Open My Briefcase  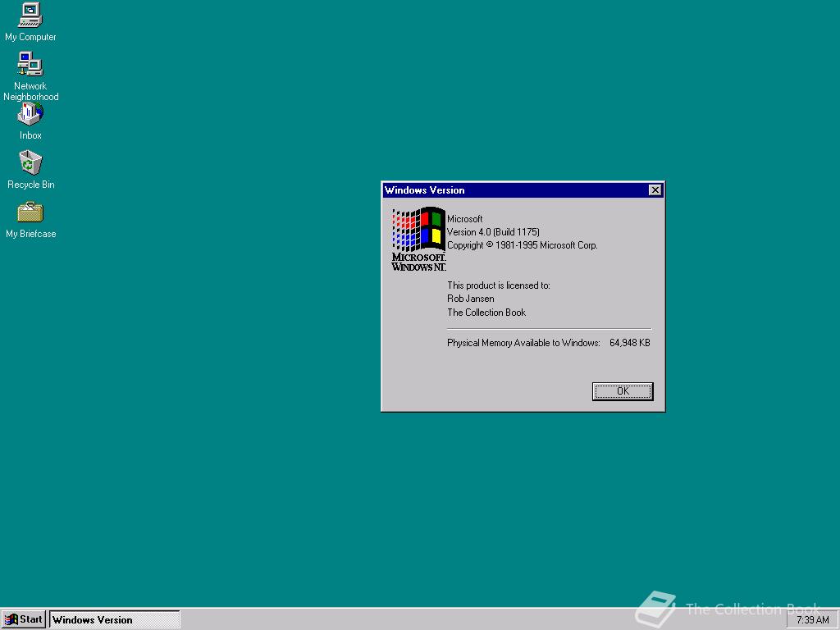pyautogui.click(x=30, y=215)
